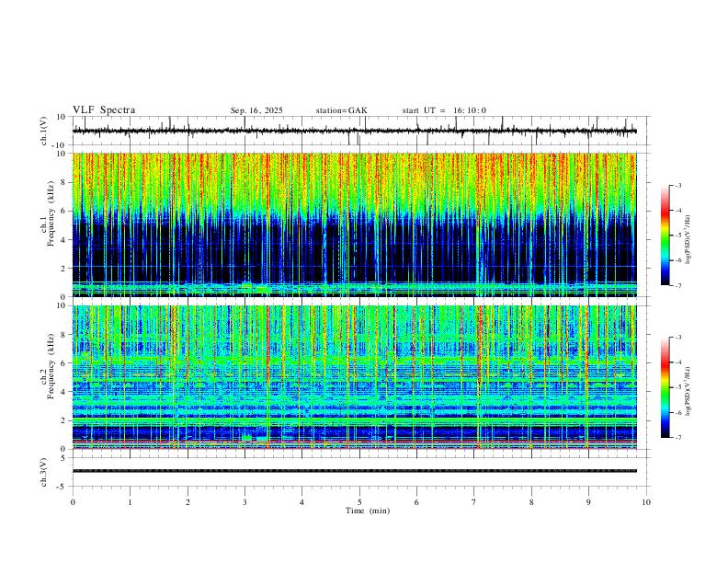Screen dimensions: 728x563
Task: Click the upper ch.1 PSD color bar
Action: 665,236
